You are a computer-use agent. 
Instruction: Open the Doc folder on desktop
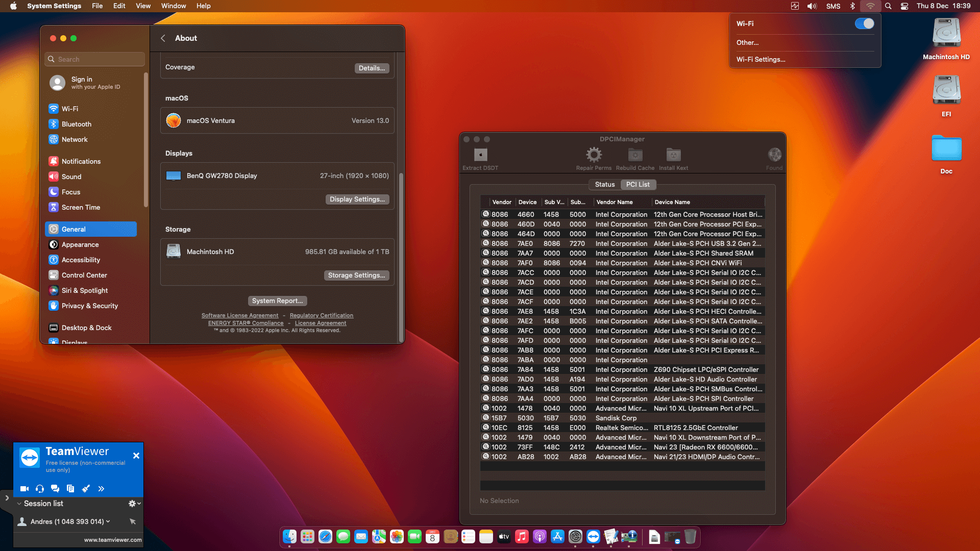[x=946, y=149]
